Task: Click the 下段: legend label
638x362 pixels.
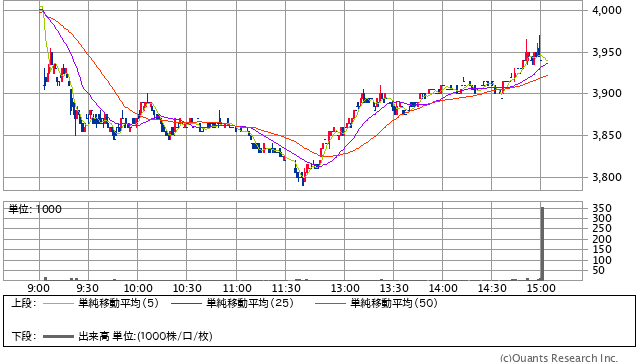Action: 24,336
